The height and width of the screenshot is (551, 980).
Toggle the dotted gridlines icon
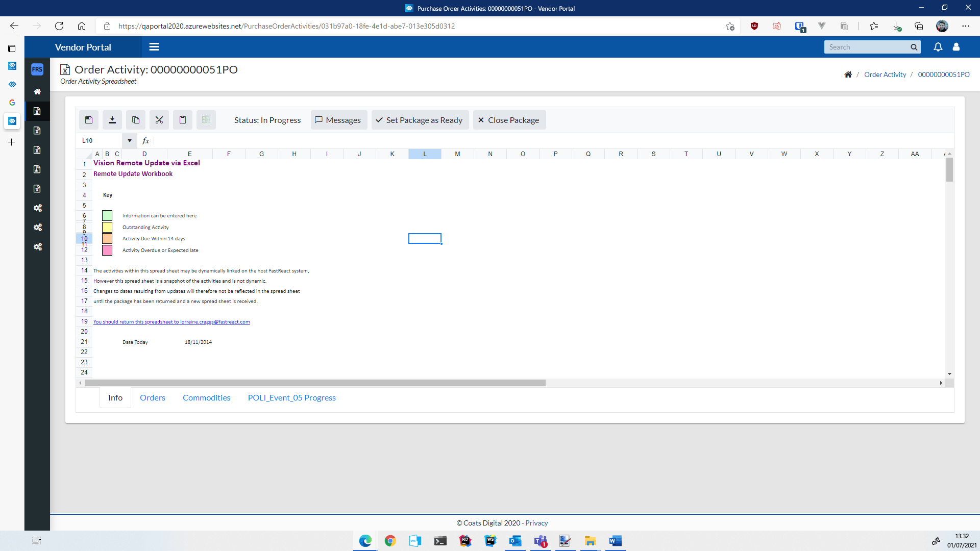coord(206,120)
